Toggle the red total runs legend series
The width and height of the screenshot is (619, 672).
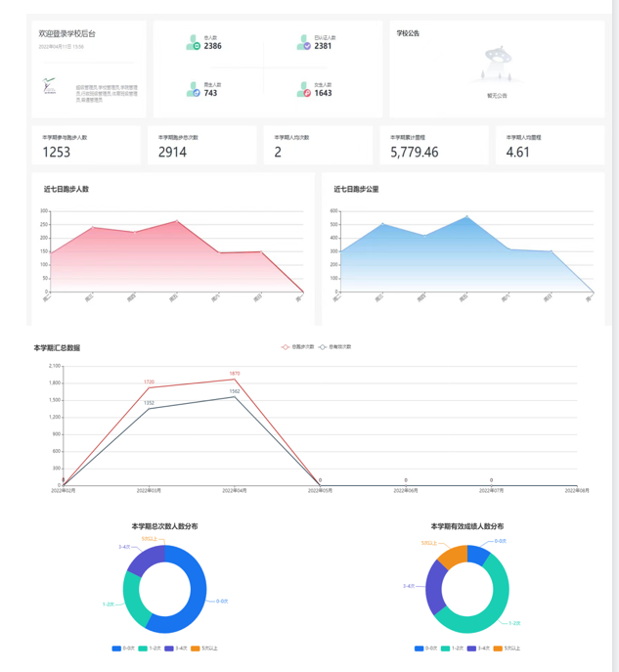point(298,347)
